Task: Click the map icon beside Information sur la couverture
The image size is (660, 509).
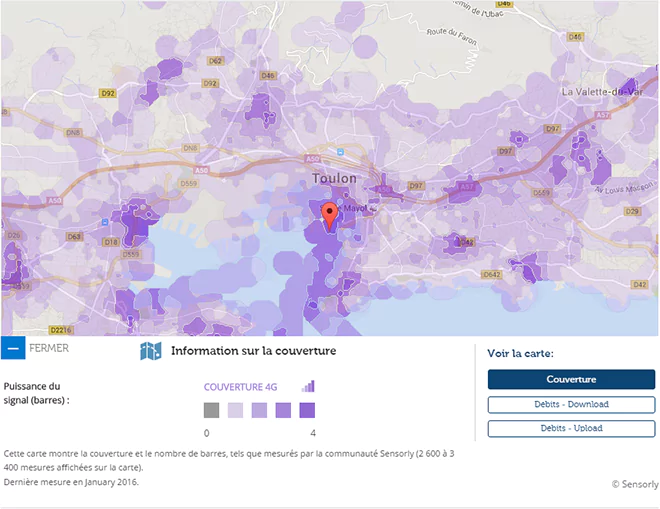Action: pyautogui.click(x=151, y=351)
